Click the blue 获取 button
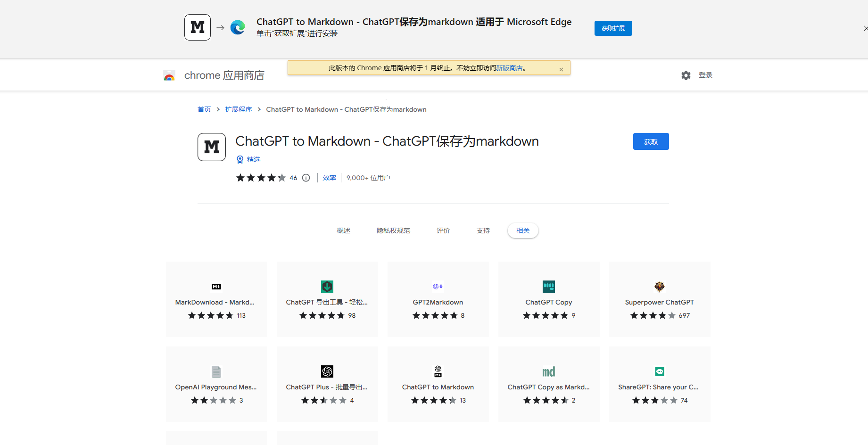The height and width of the screenshot is (445, 868). (x=651, y=141)
